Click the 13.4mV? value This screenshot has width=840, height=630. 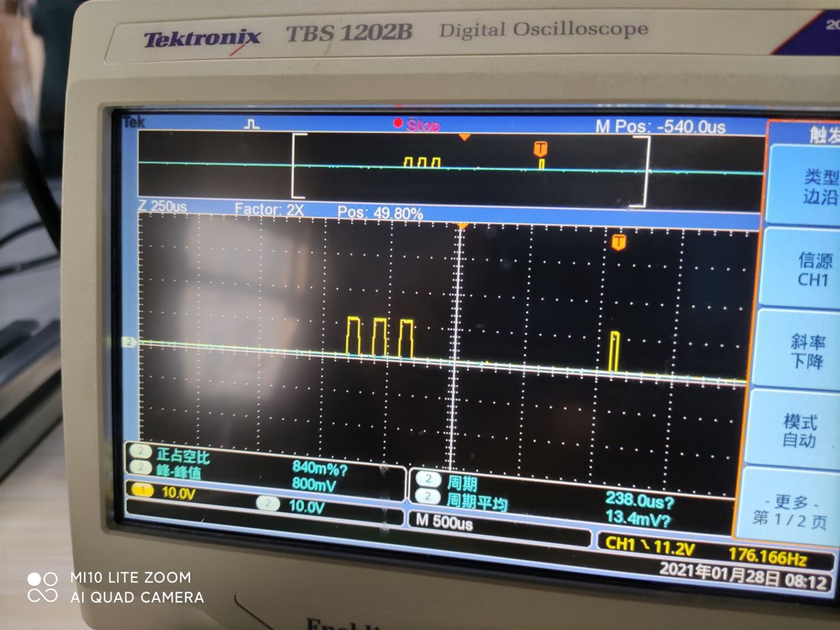pyautogui.click(x=638, y=517)
